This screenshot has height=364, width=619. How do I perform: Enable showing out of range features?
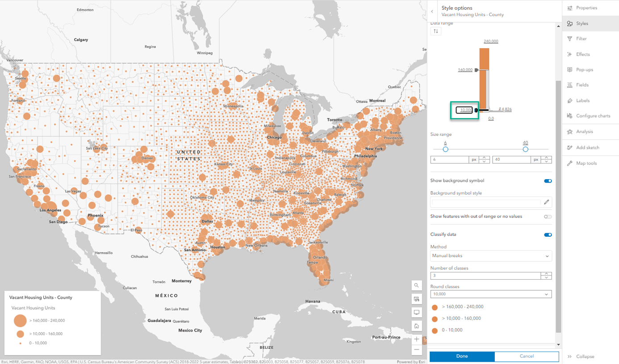click(548, 217)
